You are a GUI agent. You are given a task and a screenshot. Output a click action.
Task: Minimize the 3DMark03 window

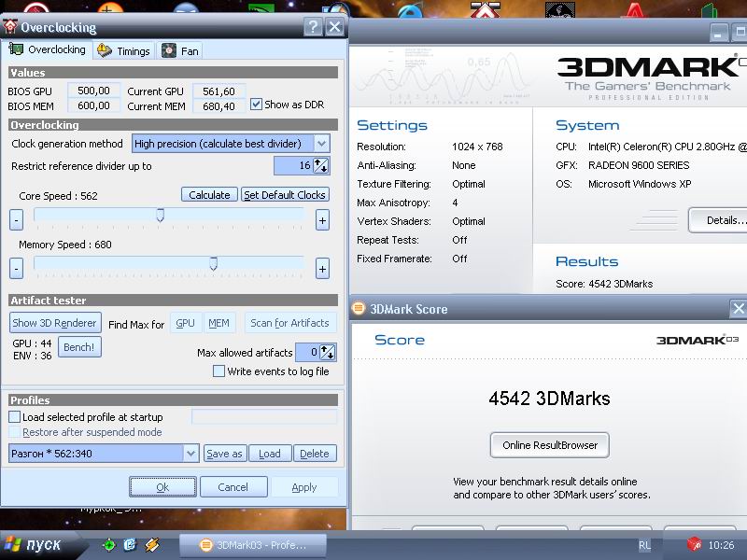click(x=718, y=33)
